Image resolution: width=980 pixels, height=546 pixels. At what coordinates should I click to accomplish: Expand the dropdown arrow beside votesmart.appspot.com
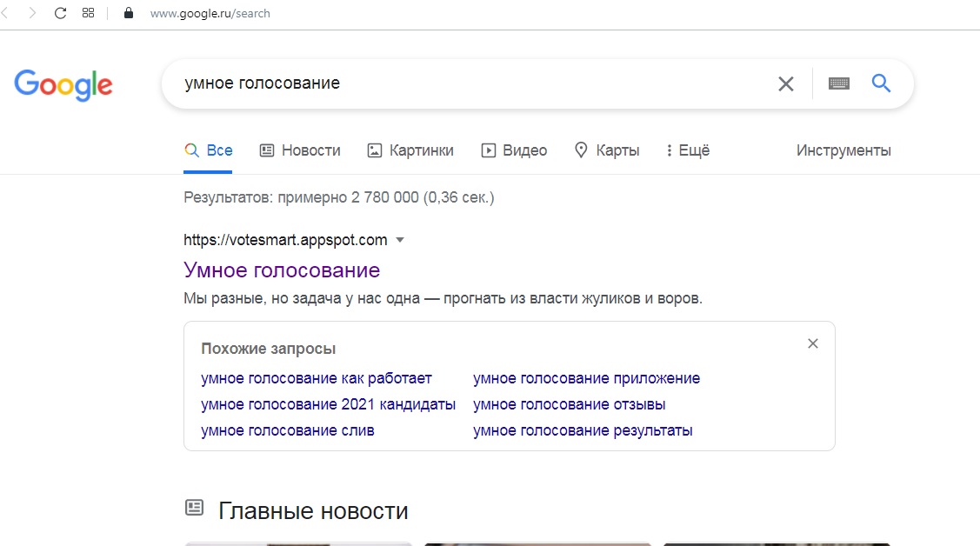point(400,240)
